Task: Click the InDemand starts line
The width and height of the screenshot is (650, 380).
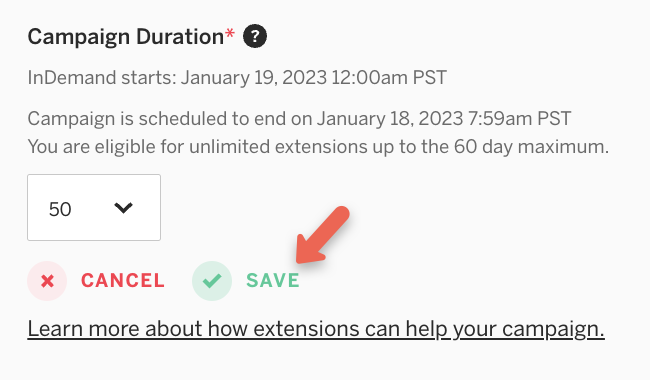Action: (237, 77)
